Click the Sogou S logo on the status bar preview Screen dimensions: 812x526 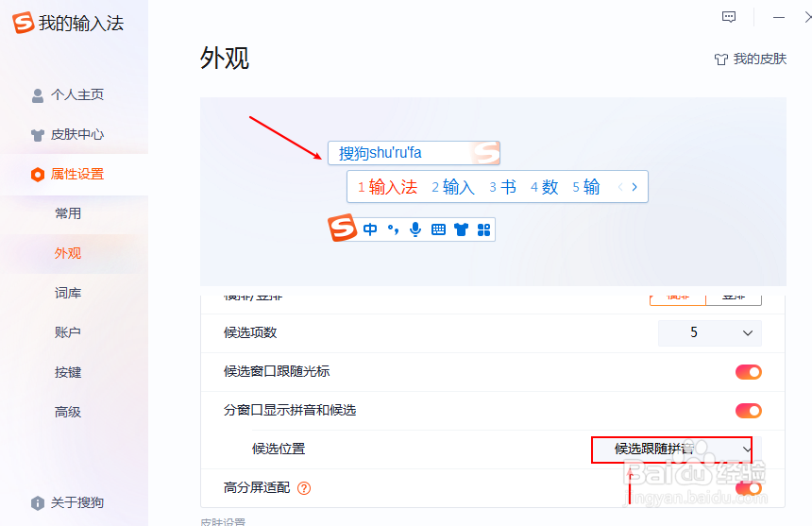click(343, 228)
